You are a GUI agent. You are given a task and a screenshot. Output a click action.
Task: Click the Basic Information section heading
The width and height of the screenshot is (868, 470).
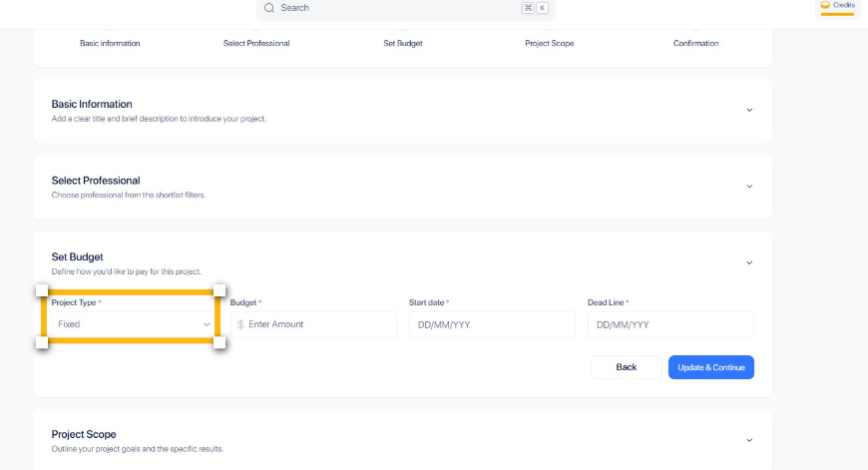click(x=92, y=104)
